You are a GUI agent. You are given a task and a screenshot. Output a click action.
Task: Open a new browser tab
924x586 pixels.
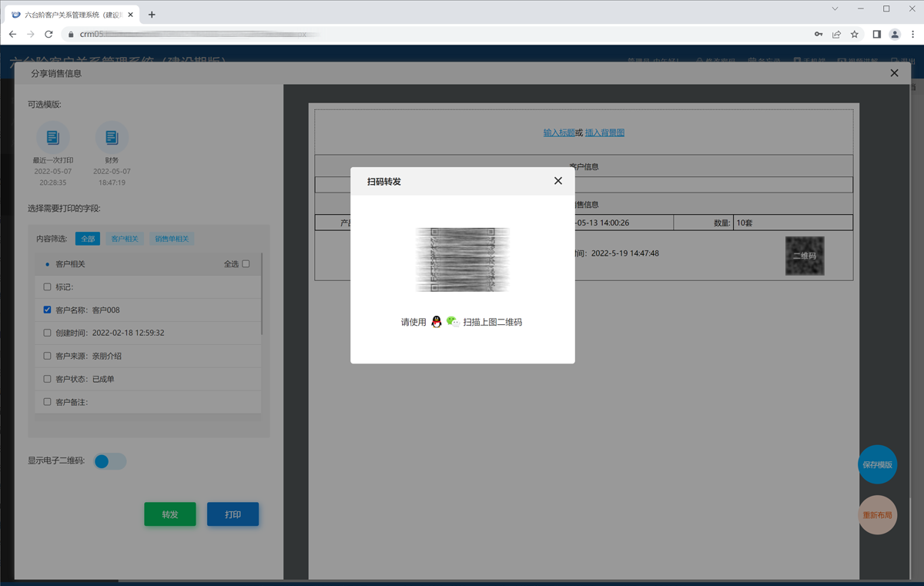point(152,15)
